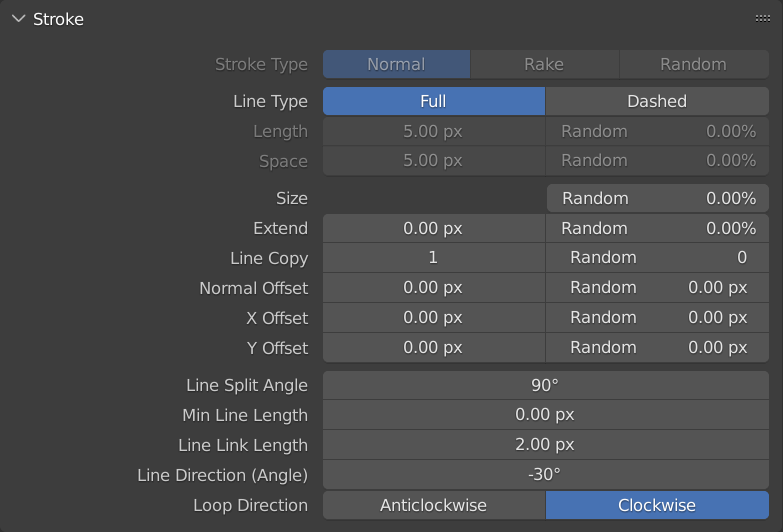
Task: Set Line Type to Full
Action: coord(433,101)
